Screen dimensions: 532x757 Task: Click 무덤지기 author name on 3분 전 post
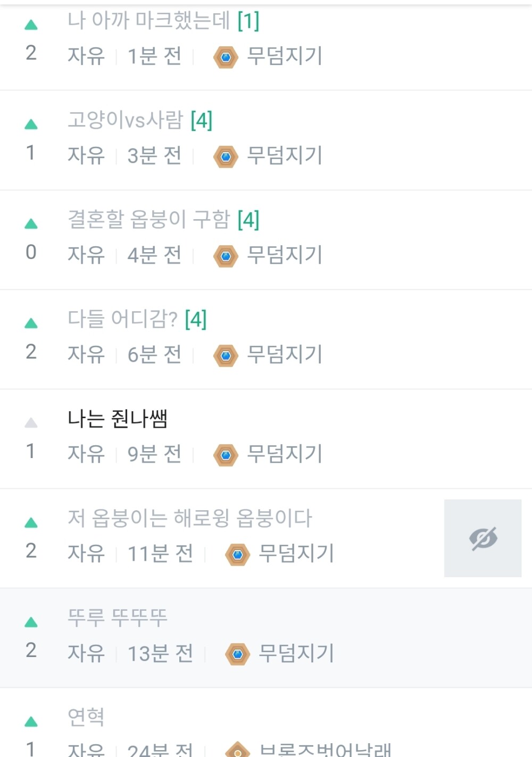pyautogui.click(x=285, y=155)
